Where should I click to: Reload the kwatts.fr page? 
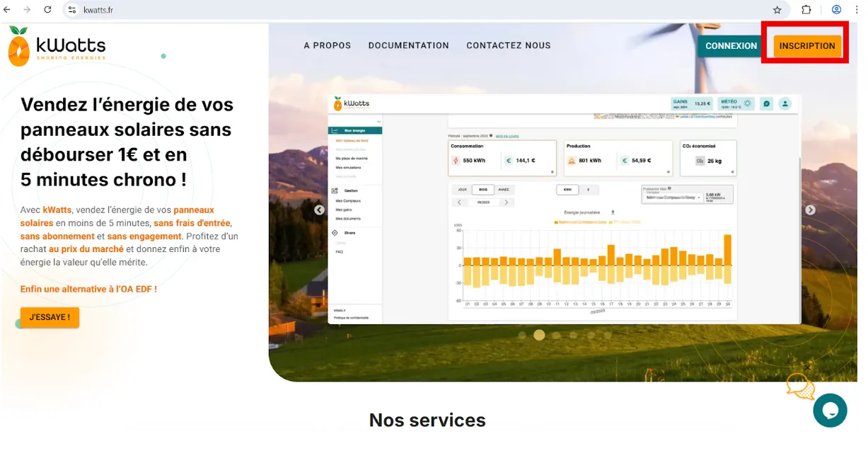47,10
